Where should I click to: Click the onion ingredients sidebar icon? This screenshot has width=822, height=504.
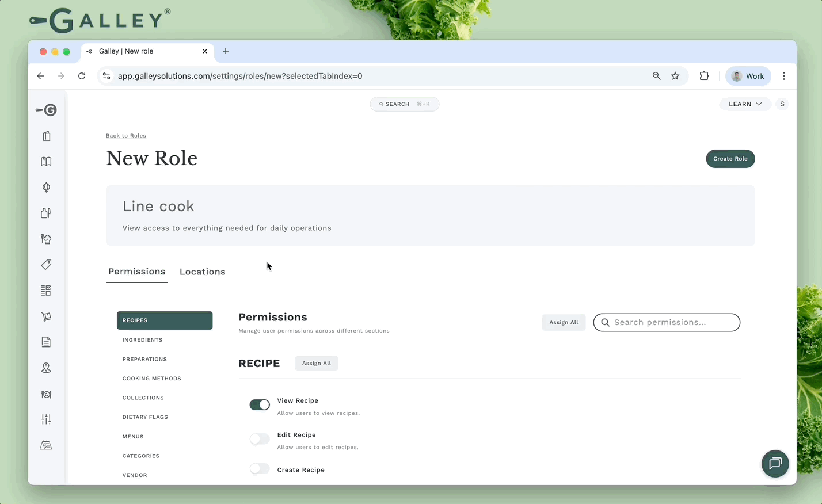point(46,188)
